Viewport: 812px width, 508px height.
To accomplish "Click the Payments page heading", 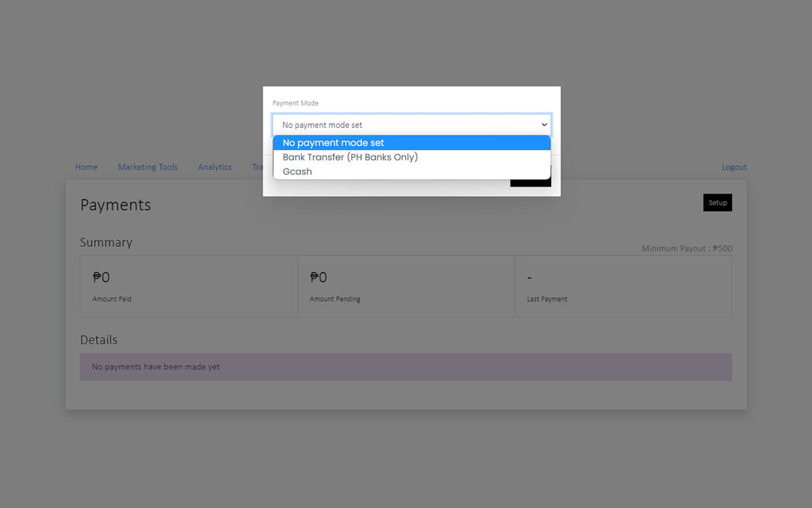I will tap(116, 205).
